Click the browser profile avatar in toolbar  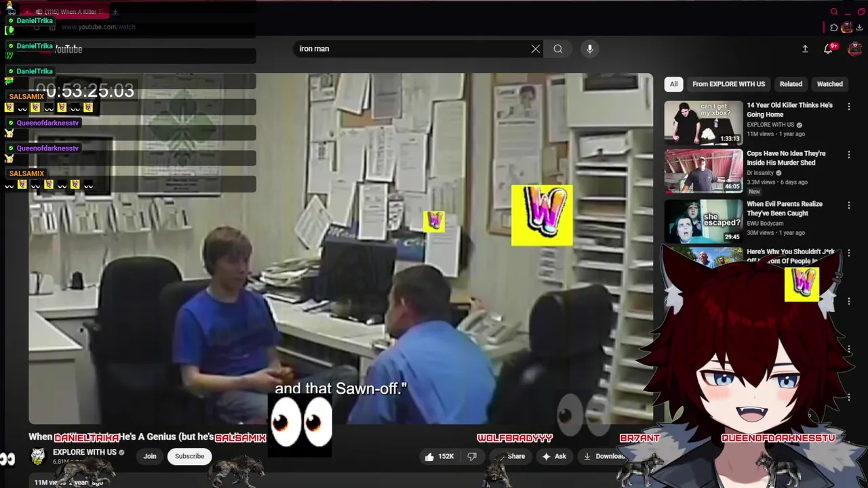847,28
